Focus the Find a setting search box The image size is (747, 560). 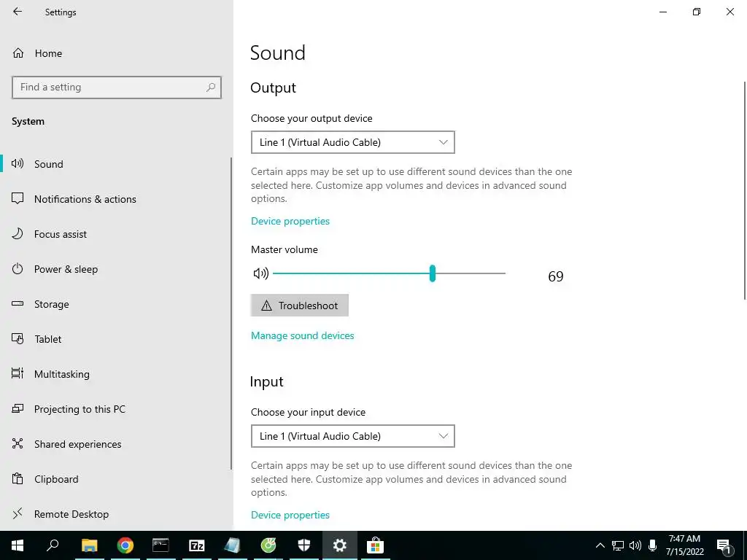(x=117, y=87)
